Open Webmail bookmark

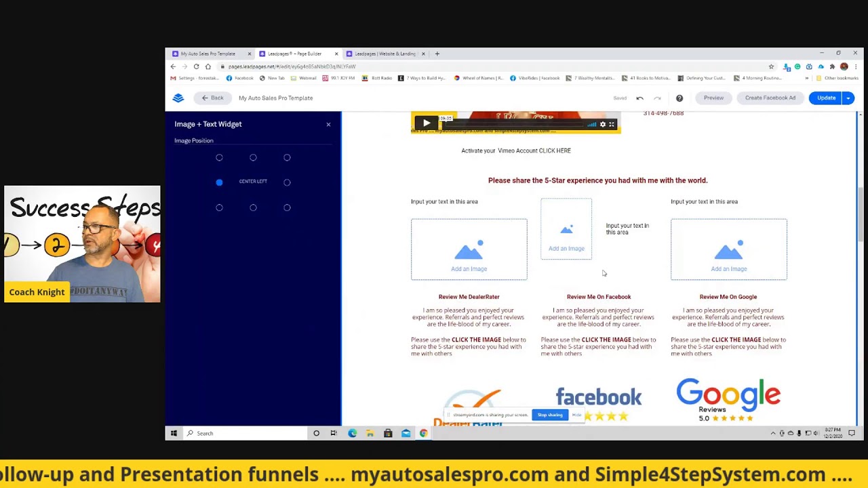(303, 78)
